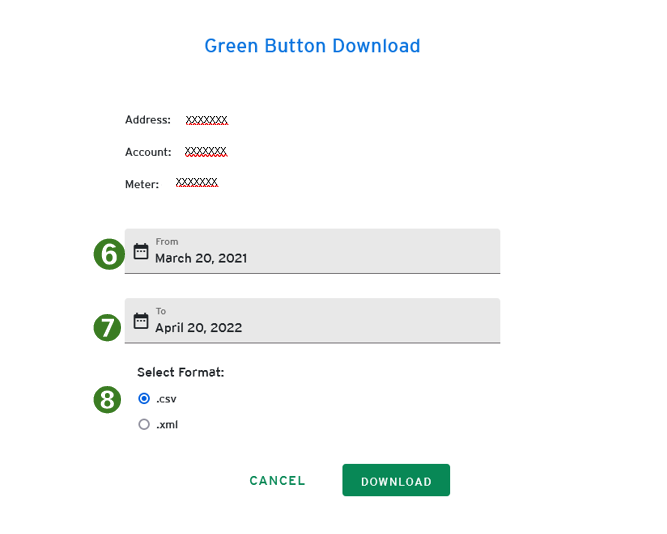
Task: Open the From date picker field
Action: click(320, 251)
